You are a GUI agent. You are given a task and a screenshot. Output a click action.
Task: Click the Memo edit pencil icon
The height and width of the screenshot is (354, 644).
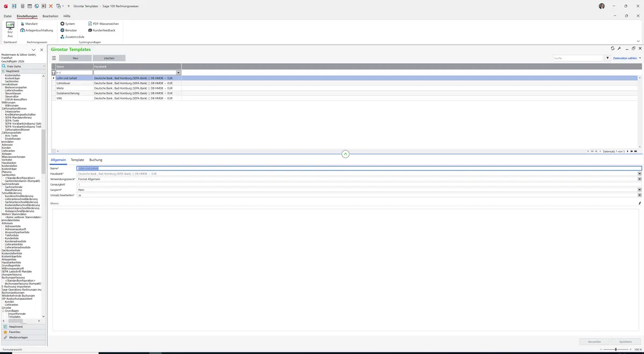640,203
